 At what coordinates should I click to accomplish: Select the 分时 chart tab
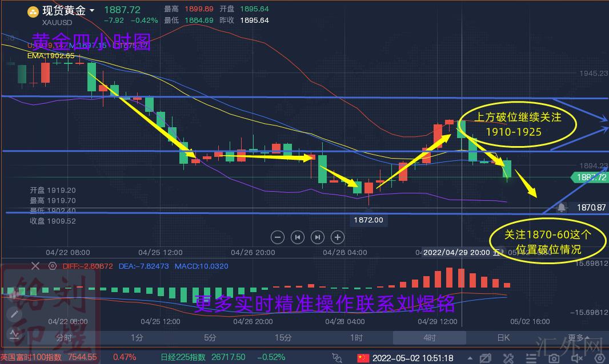pos(63,338)
